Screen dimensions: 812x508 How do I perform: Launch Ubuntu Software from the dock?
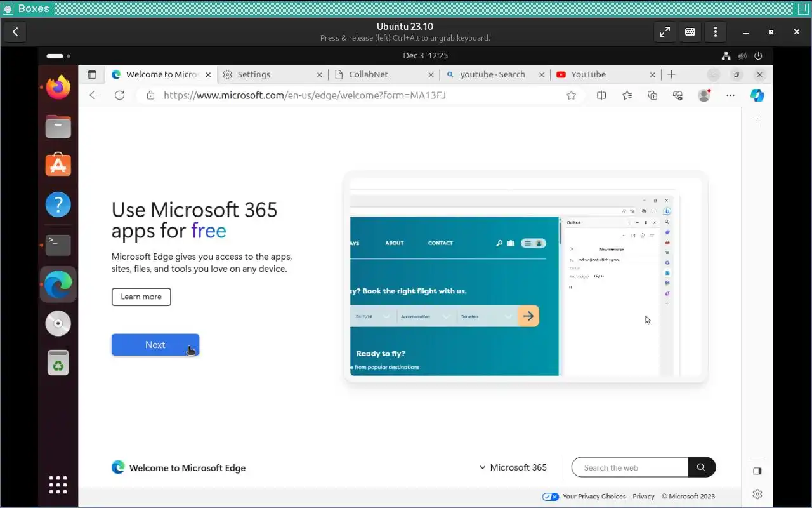(58, 165)
